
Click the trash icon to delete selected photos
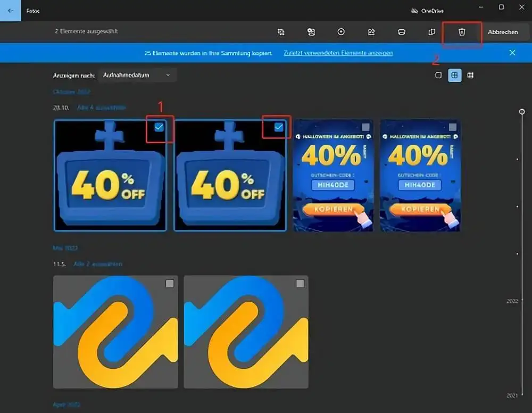pyautogui.click(x=462, y=32)
